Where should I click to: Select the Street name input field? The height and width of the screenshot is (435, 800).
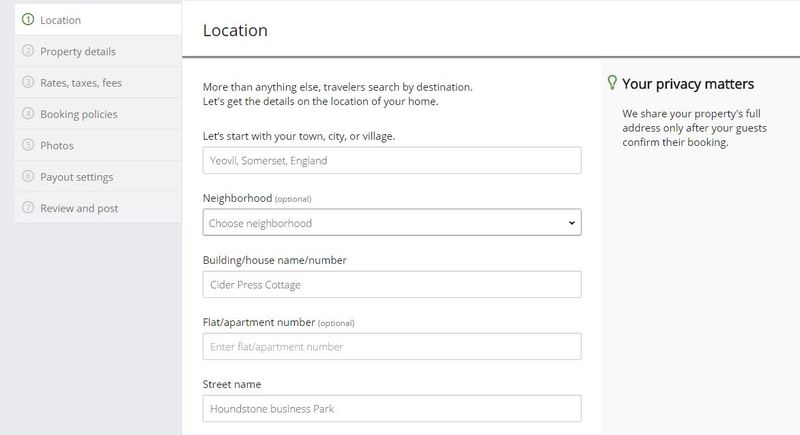tap(392, 408)
